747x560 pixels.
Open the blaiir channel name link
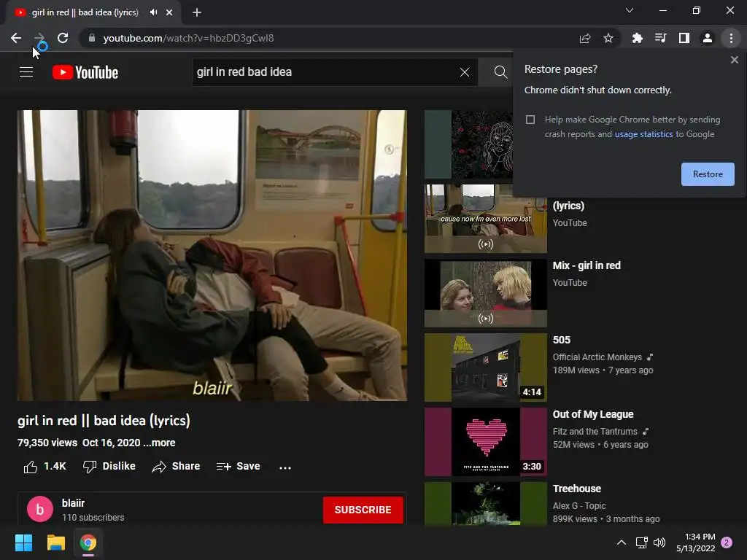[73, 503]
